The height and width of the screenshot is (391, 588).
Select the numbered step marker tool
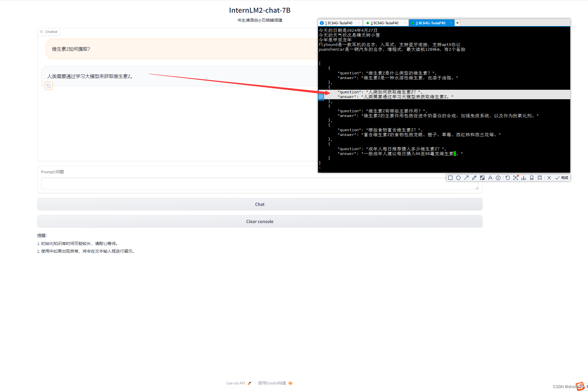tap(498, 177)
